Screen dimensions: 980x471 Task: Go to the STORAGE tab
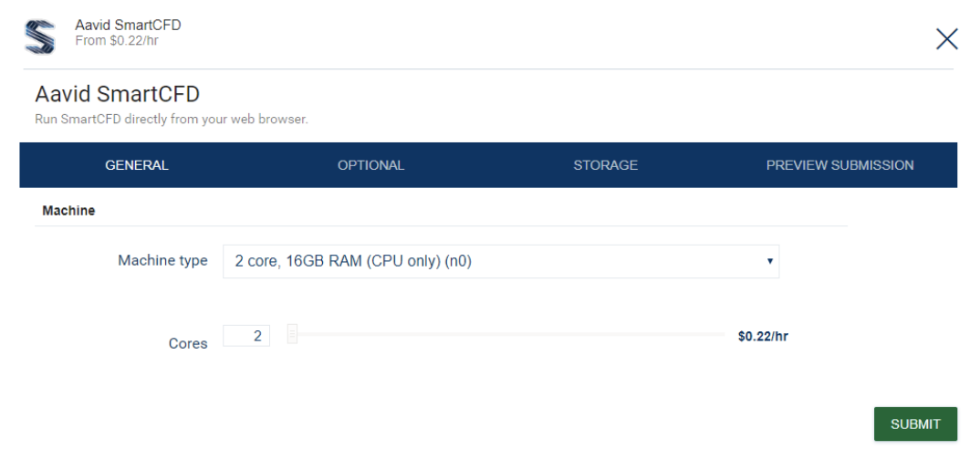(x=606, y=165)
